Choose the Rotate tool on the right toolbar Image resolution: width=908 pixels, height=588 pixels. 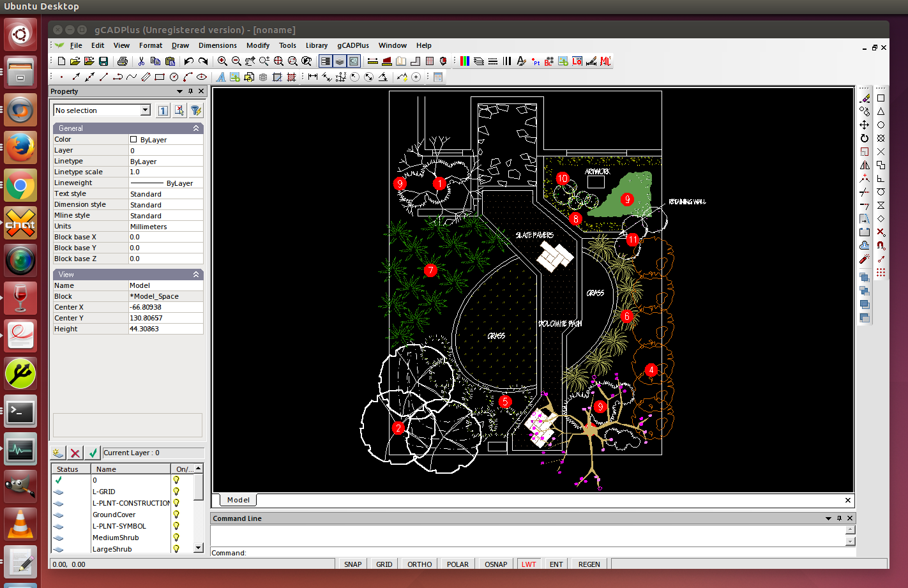[x=864, y=138]
